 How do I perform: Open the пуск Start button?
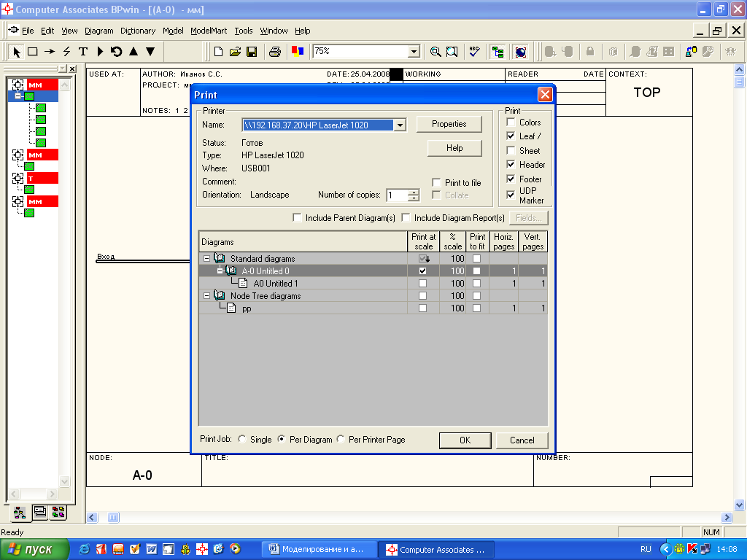(34, 550)
